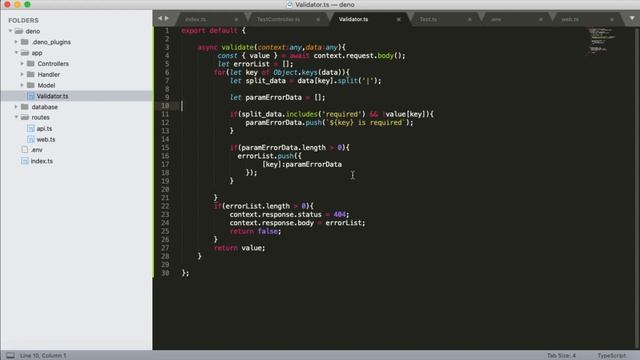Click line number 10 in gutter
The width and height of the screenshot is (640, 360).
[x=165, y=106]
